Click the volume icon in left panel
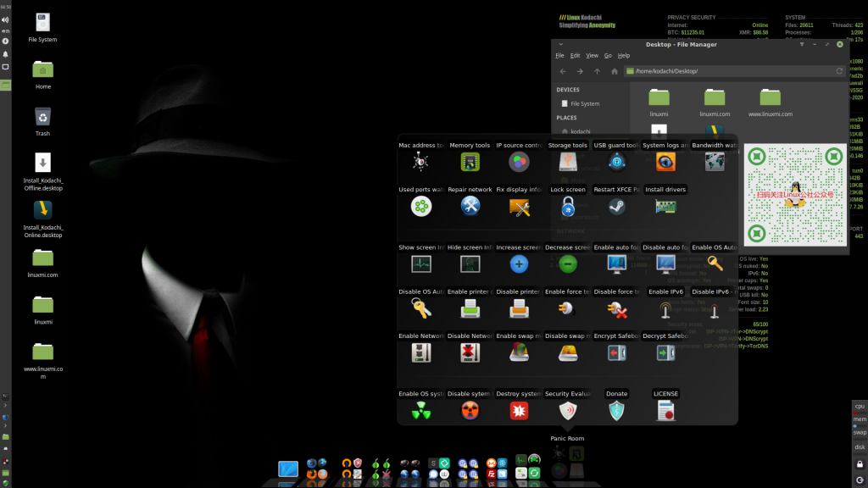 pyautogui.click(x=6, y=19)
